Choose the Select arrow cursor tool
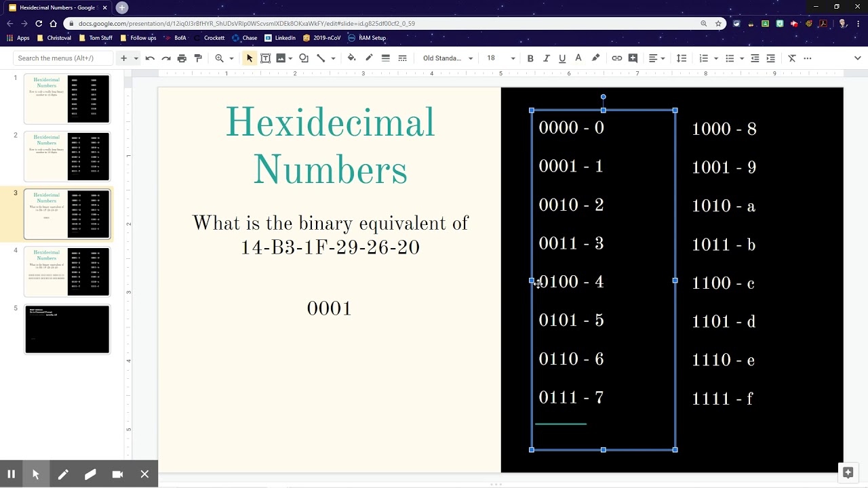This screenshot has width=868, height=488. 250,58
